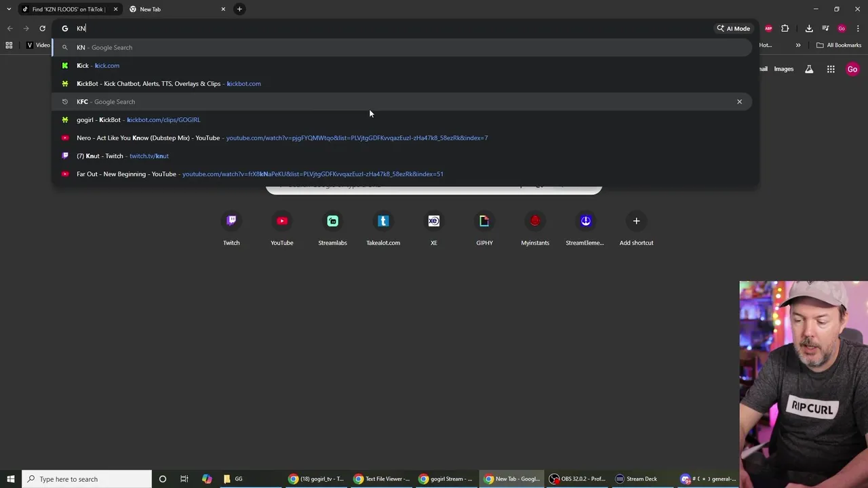Open the Google apps grid

[x=831, y=69]
